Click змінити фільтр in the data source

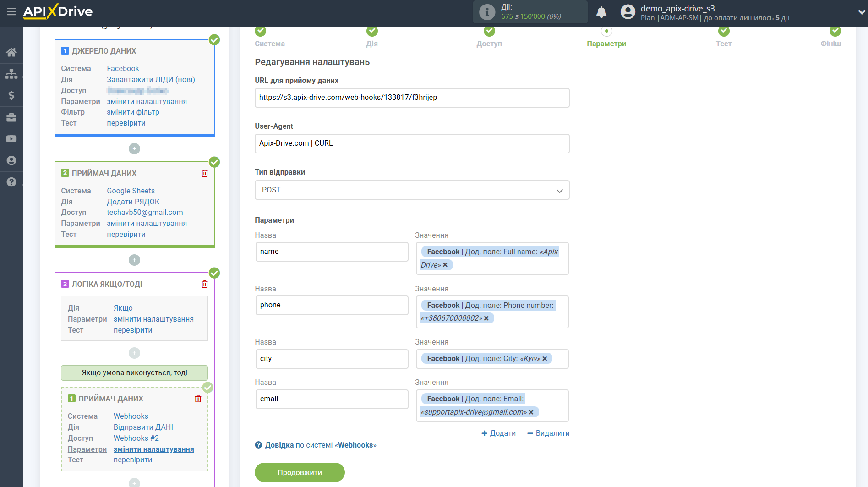[133, 112]
